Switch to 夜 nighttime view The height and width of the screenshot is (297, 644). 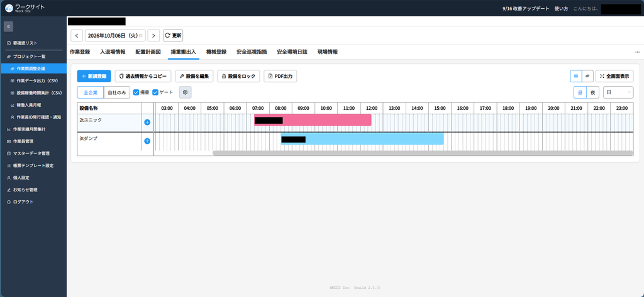point(592,92)
